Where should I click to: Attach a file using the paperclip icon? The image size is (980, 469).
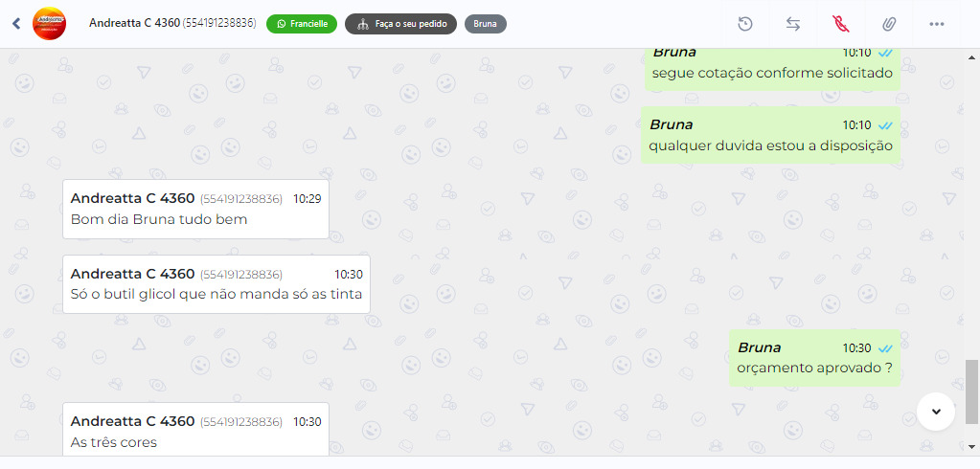889,24
